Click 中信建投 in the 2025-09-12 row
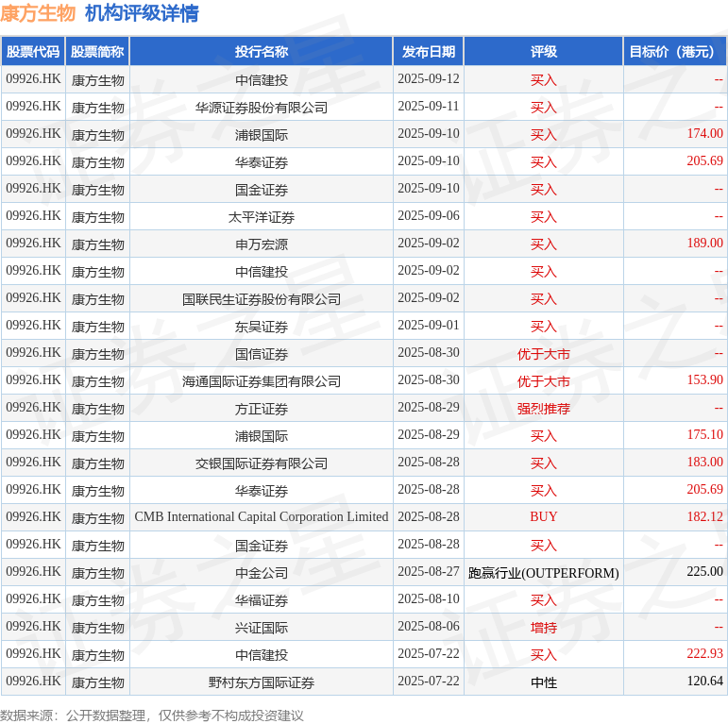728x724 pixels. coord(262,80)
